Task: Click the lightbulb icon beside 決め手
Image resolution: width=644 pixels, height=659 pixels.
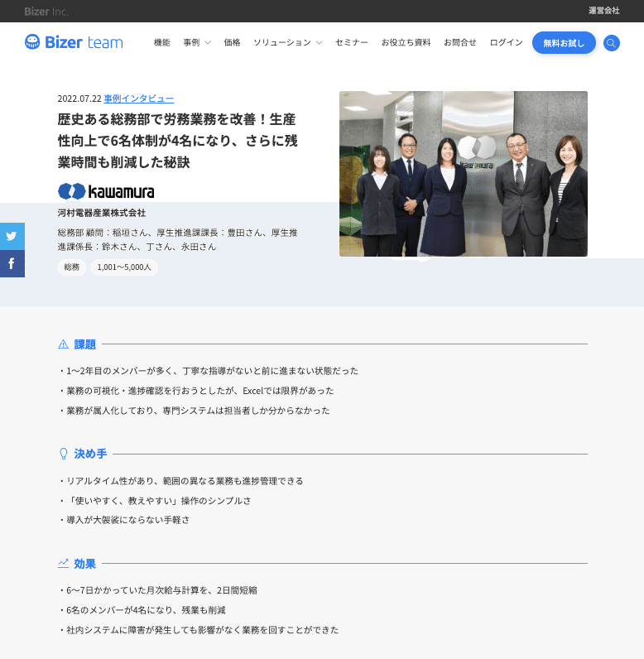Action: click(64, 454)
